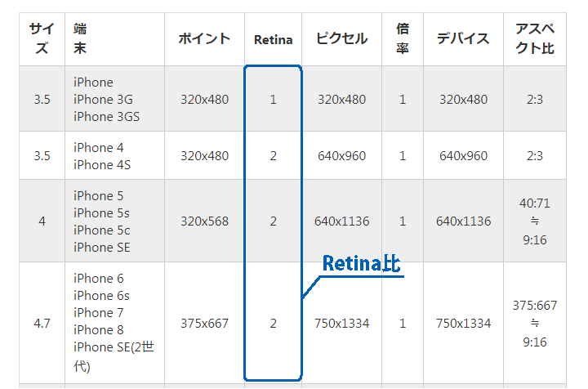Click the 倍率 column header
Screen dimensions: 588x389
(403, 38)
